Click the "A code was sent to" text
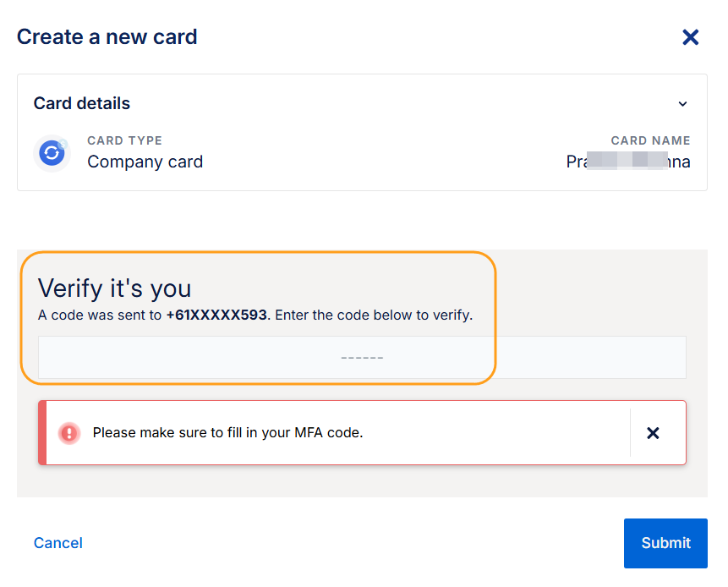The width and height of the screenshot is (728, 587). point(100,315)
